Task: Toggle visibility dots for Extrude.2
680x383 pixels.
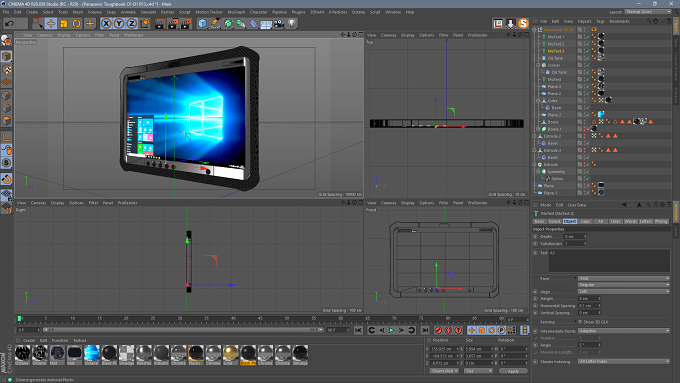Action: 584,136
